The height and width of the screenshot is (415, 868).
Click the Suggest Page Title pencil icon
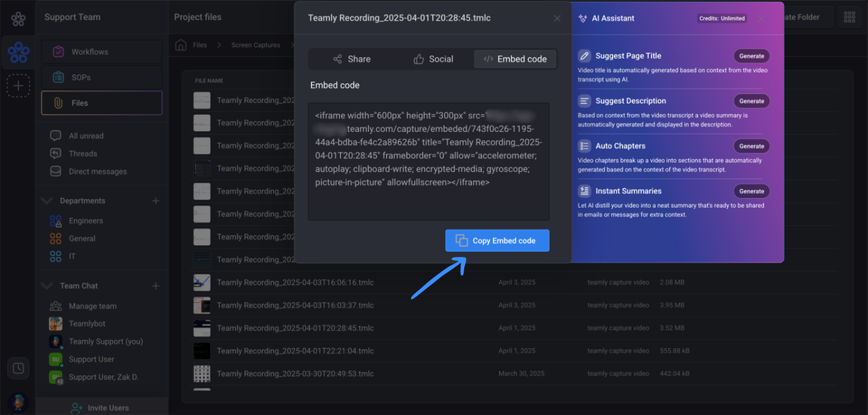[584, 56]
